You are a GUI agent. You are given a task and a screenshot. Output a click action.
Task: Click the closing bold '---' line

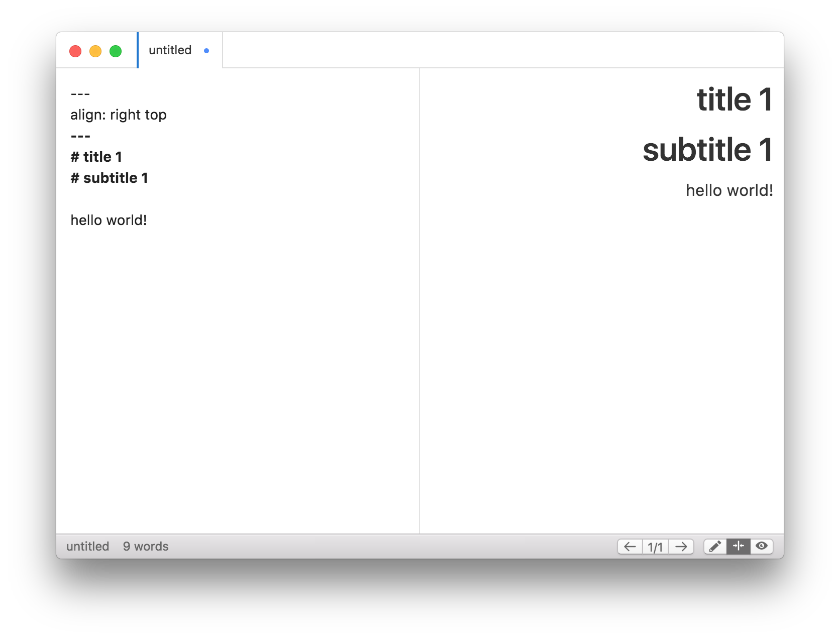click(x=80, y=136)
